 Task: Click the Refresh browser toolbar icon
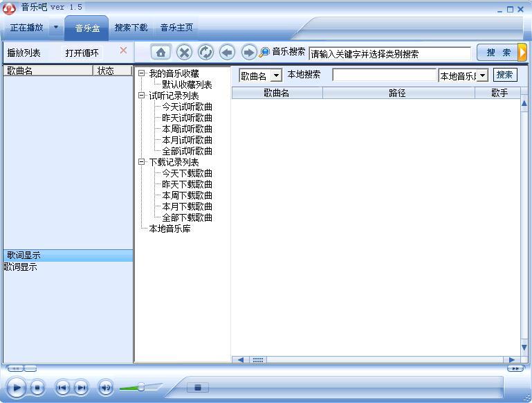click(x=205, y=53)
